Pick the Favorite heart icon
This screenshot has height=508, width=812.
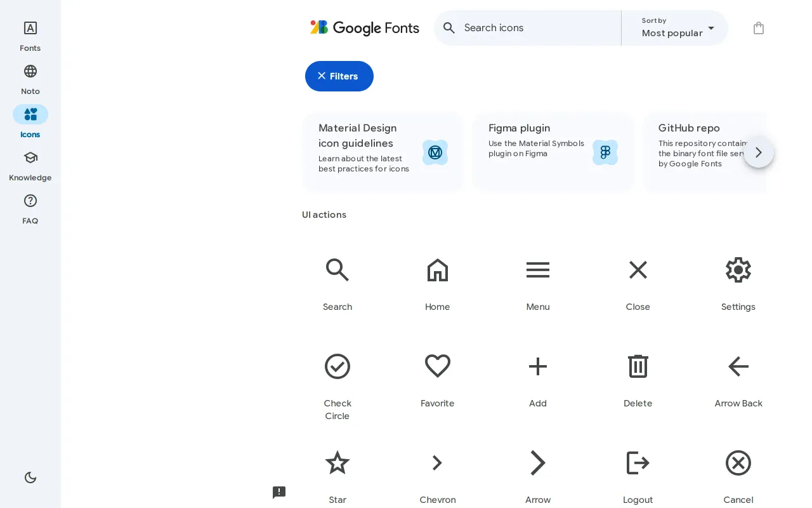[438, 366]
